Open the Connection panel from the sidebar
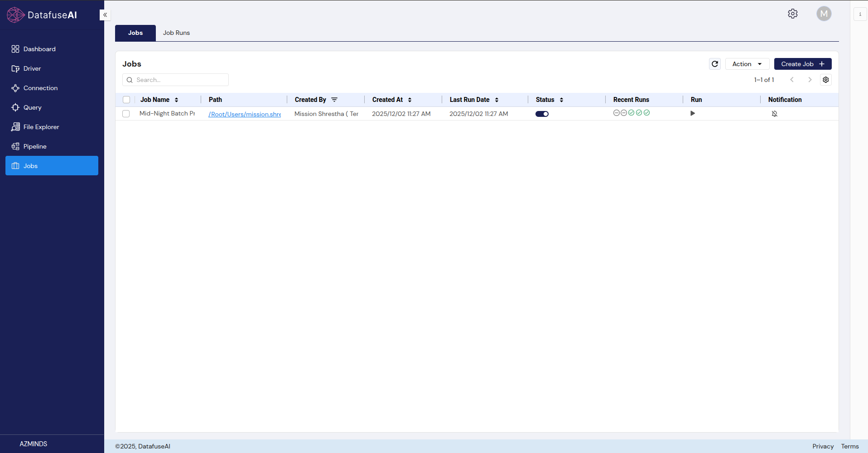This screenshot has height=453, width=868. (40, 88)
